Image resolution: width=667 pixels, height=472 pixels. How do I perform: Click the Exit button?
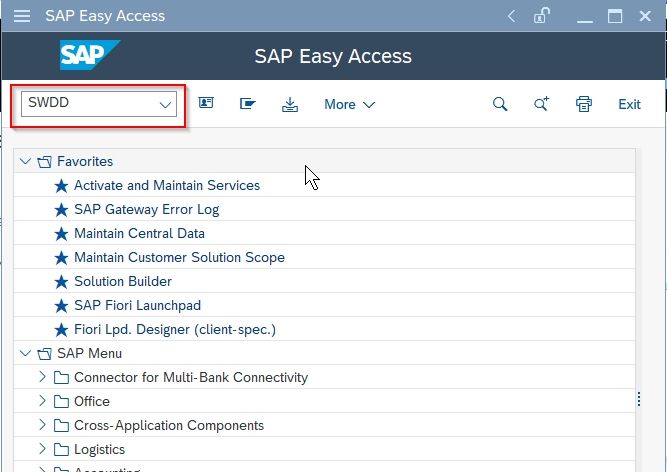pyautogui.click(x=629, y=104)
